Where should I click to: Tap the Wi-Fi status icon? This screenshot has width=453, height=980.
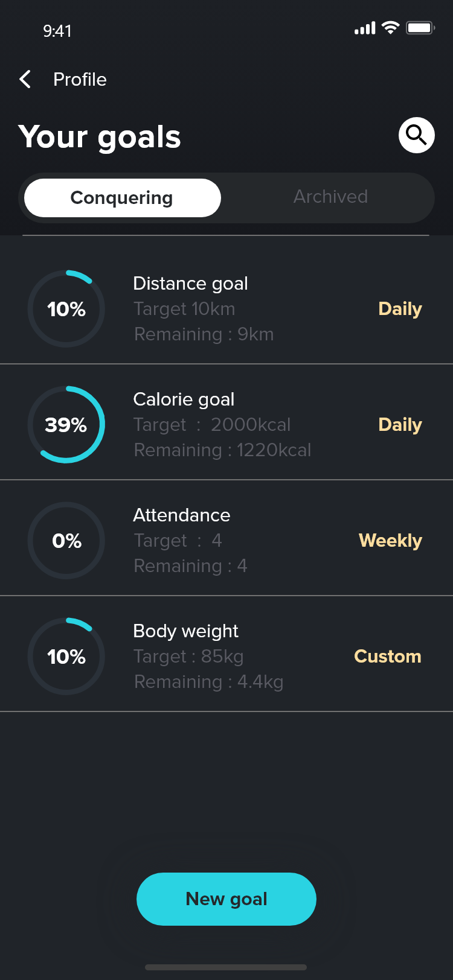391,28
